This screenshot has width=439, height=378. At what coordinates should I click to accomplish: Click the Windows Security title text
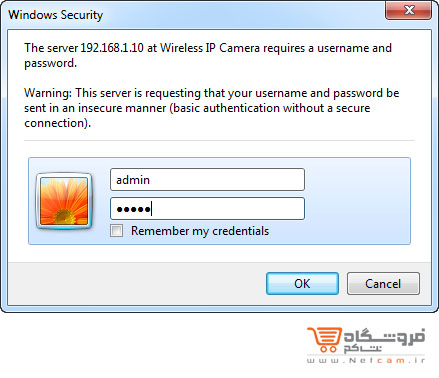pyautogui.click(x=56, y=15)
